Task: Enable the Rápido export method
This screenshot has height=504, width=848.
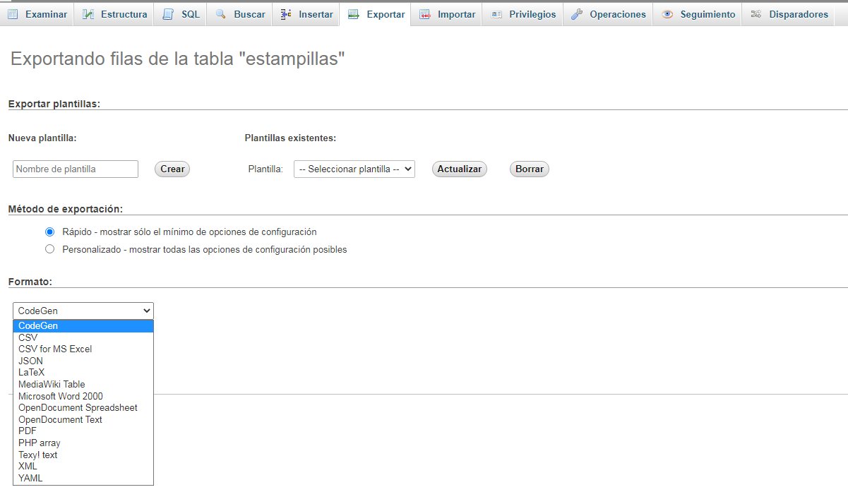Action: pyautogui.click(x=49, y=232)
